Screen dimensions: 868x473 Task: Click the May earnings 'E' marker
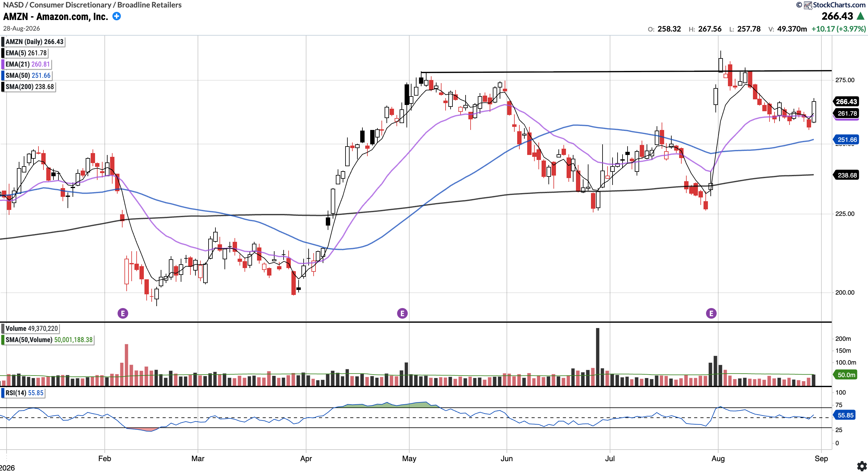(402, 313)
